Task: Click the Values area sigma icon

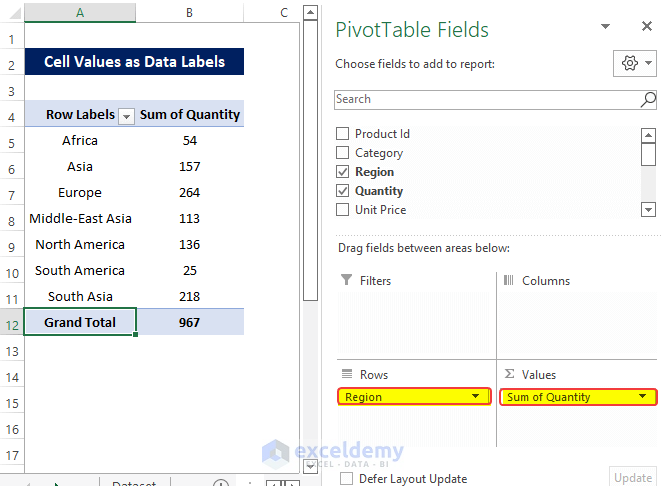Action: coord(509,374)
